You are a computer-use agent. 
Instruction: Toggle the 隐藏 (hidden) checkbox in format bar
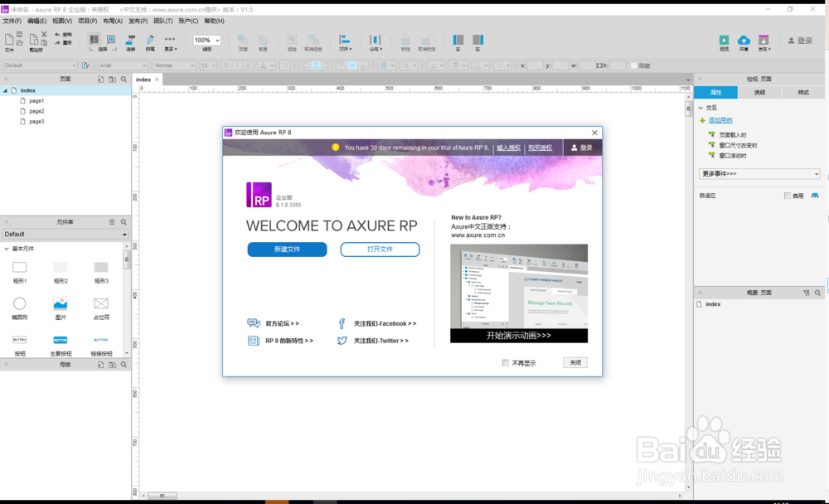point(633,65)
